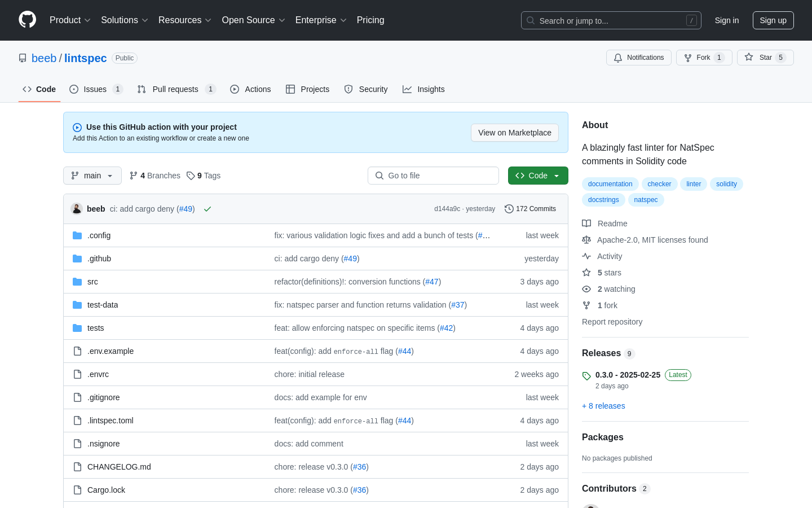Switch to the Issues tab
Screen dimensions: 812x508
pos(96,89)
